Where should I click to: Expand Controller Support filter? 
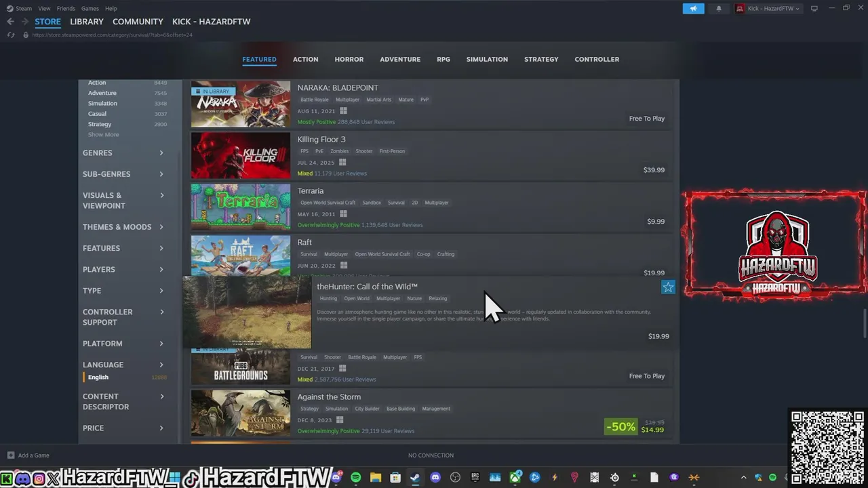point(123,317)
